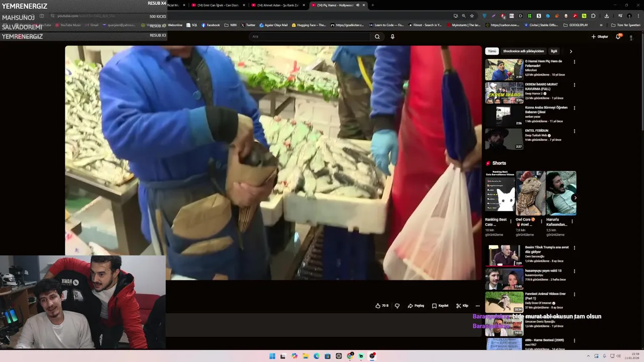Open options menu for O Hamsi video
The width and height of the screenshot is (644, 362).
pos(574,62)
